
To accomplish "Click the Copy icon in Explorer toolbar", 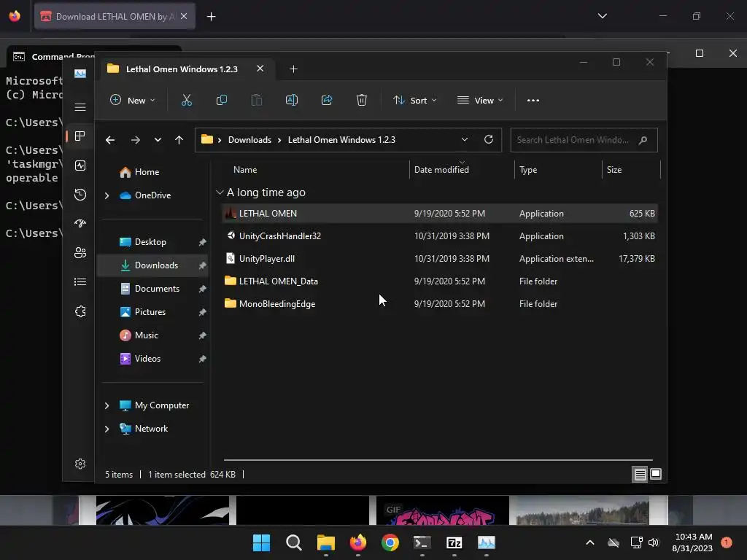I will point(222,100).
